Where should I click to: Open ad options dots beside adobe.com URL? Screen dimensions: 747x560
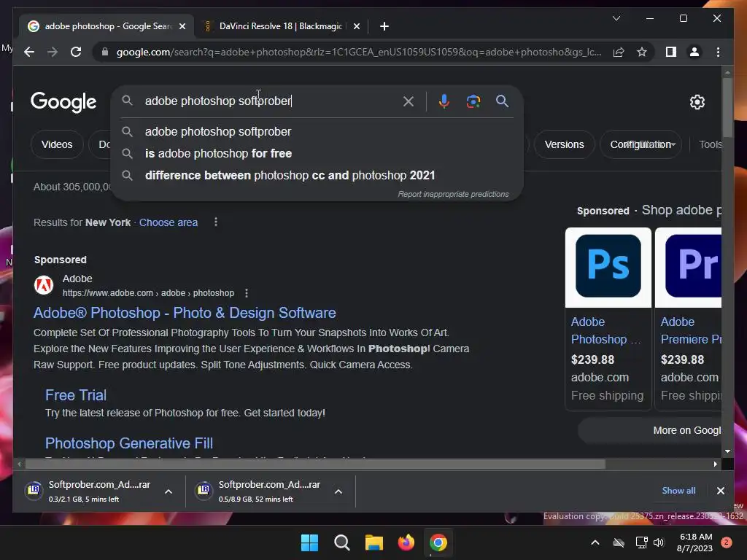click(x=247, y=293)
